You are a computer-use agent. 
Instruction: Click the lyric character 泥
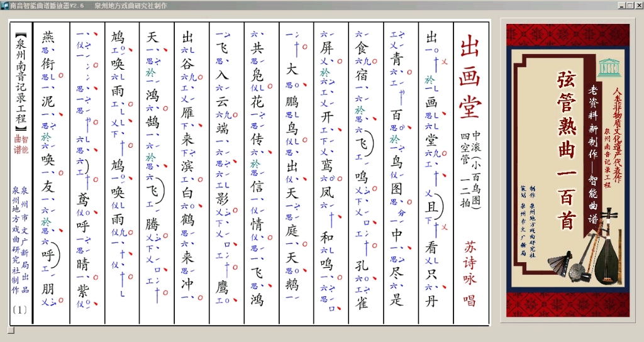coord(48,101)
